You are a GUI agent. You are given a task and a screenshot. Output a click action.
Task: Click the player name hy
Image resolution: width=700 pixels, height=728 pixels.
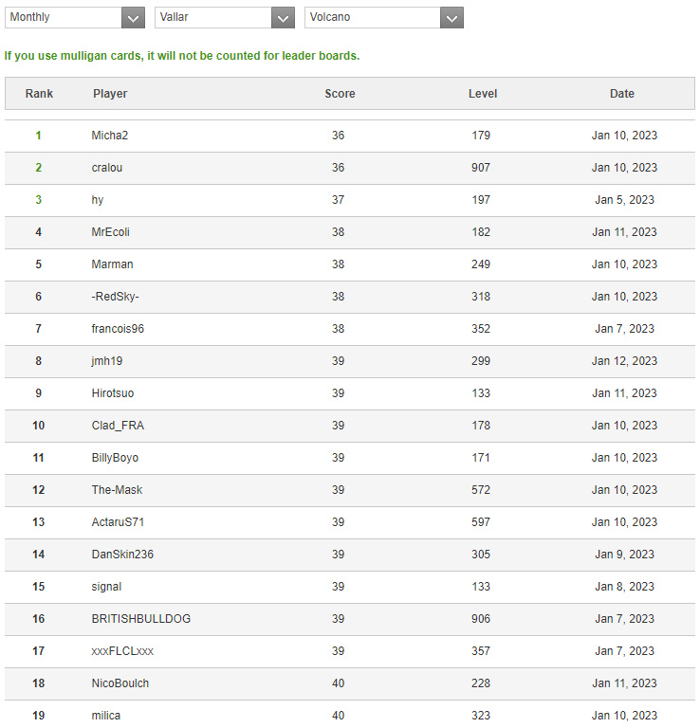tap(98, 200)
